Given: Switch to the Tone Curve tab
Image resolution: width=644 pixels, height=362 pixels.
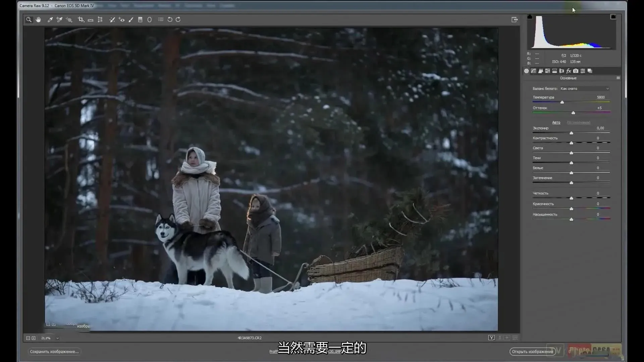Looking at the screenshot, I should click(533, 71).
